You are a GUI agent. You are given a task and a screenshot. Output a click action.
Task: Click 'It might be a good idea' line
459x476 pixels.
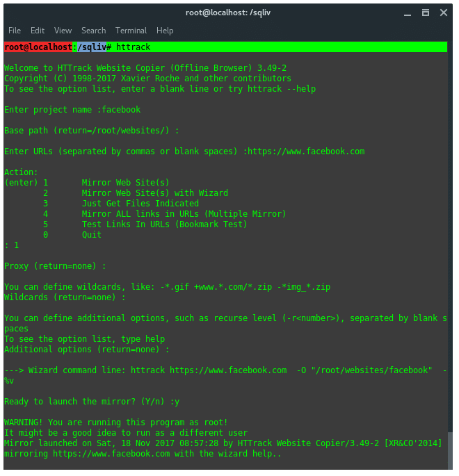(126, 433)
